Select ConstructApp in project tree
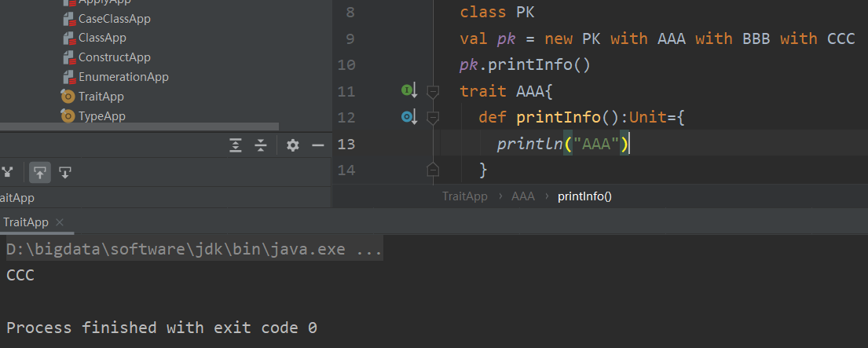868x348 pixels. [x=115, y=57]
